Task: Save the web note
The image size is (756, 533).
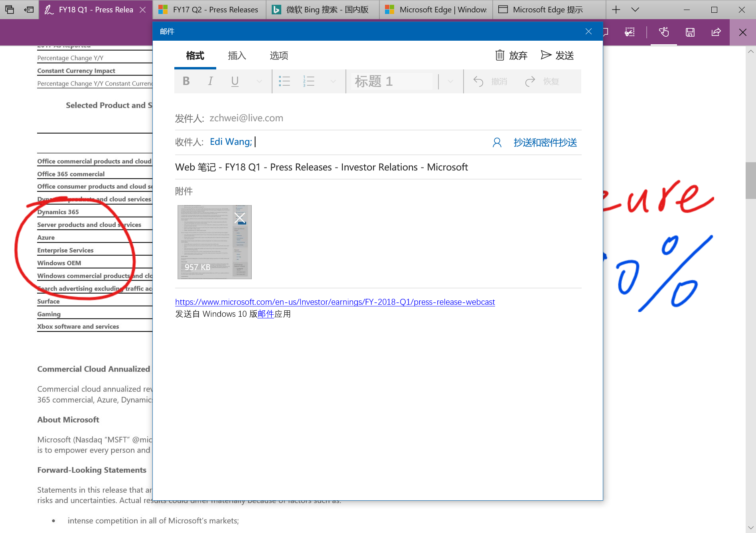Action: click(x=690, y=32)
